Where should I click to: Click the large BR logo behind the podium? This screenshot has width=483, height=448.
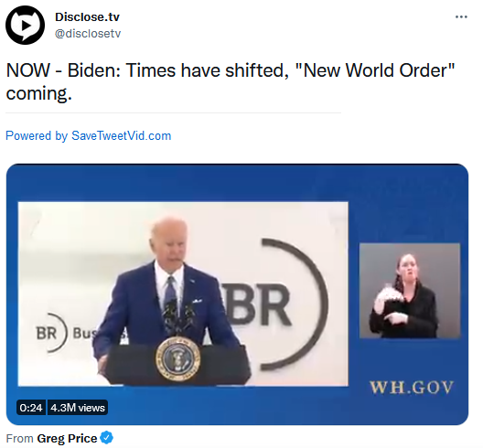(x=274, y=304)
